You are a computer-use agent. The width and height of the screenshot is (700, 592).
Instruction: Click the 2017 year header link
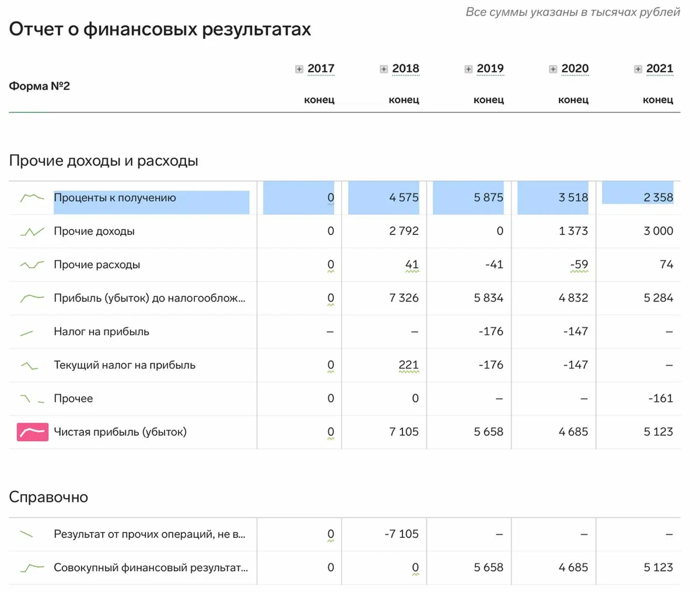click(x=321, y=69)
